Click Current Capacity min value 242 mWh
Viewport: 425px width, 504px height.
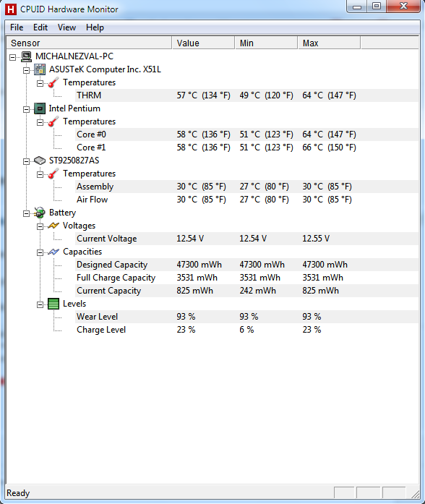257,291
